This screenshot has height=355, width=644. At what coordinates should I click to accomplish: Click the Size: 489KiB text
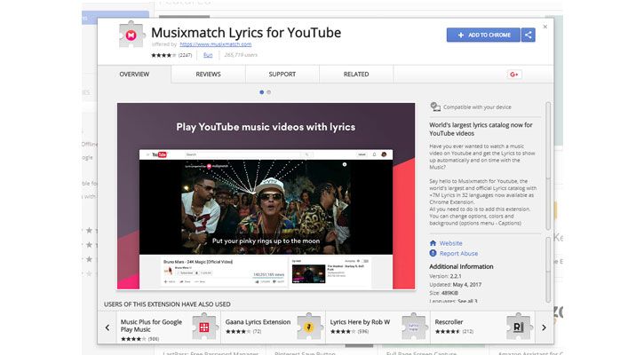[443, 293]
